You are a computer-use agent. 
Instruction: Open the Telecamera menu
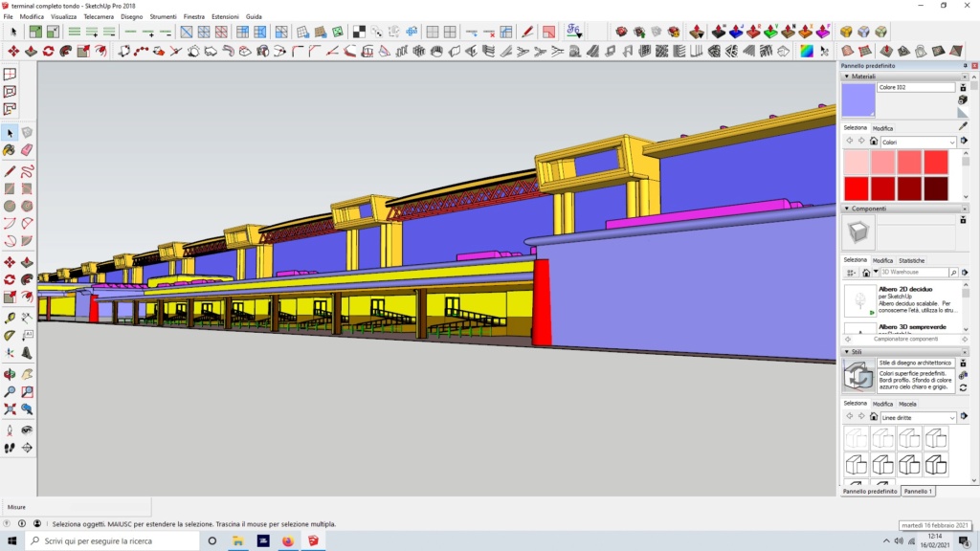click(x=99, y=17)
